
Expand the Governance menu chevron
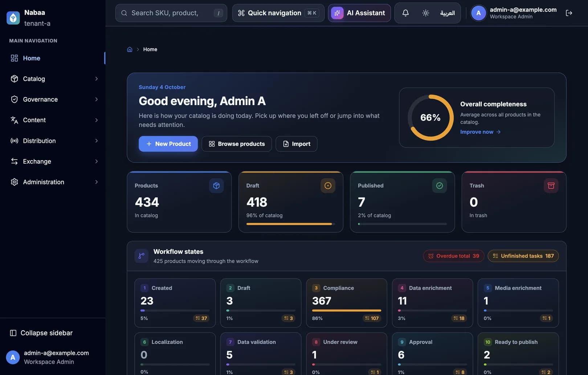pyautogui.click(x=97, y=100)
